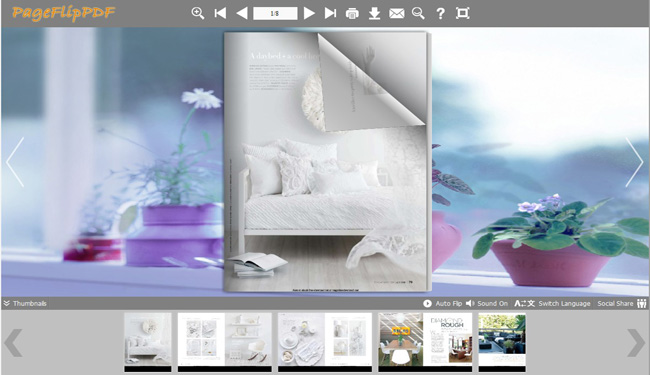This screenshot has width=650, height=375.
Task: Flip back with the large left arrow
Action: [15, 162]
